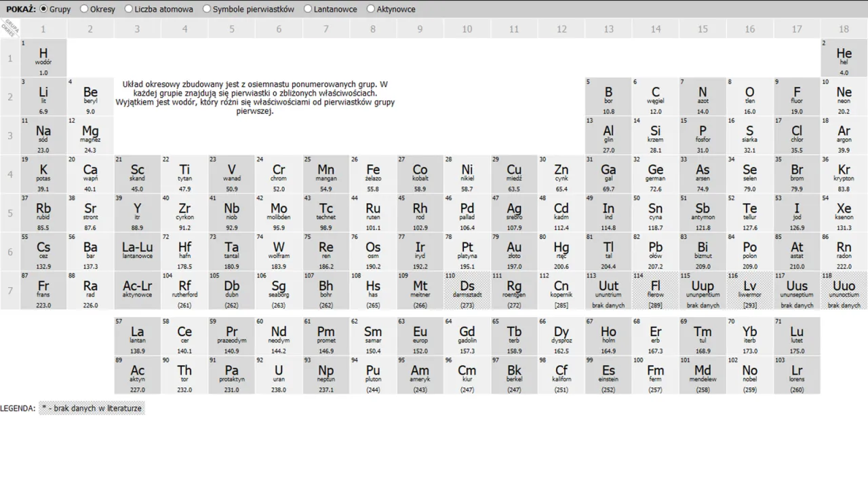This screenshot has height=488, width=868.
Task: Open the iron (Fe) element cell
Action: (x=373, y=174)
